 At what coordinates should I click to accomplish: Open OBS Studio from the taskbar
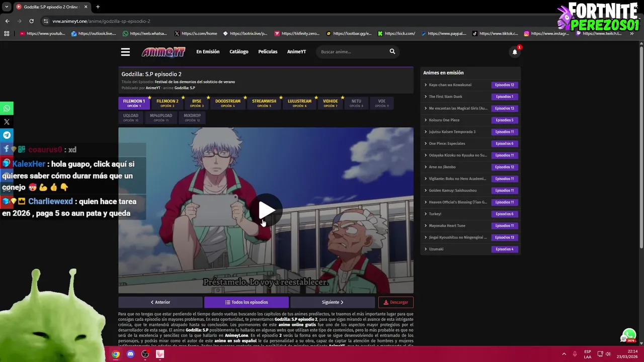point(145,354)
